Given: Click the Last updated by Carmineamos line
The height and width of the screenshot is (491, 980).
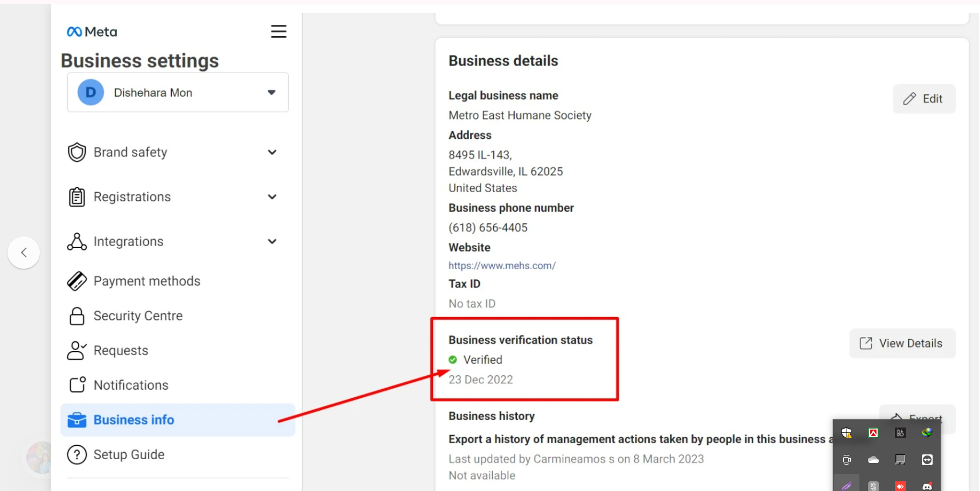Looking at the screenshot, I should click(576, 459).
